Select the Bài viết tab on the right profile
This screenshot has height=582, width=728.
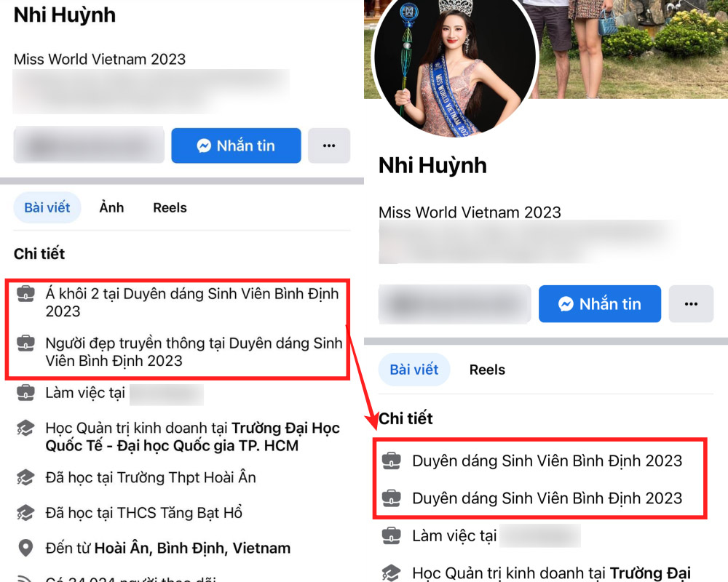point(414,369)
